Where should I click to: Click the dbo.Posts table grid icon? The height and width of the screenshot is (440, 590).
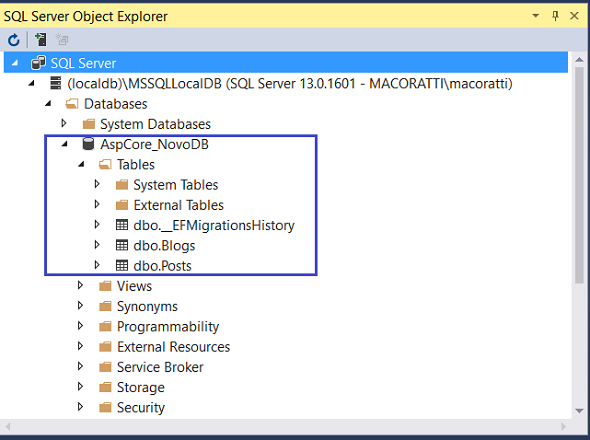pyautogui.click(x=122, y=266)
